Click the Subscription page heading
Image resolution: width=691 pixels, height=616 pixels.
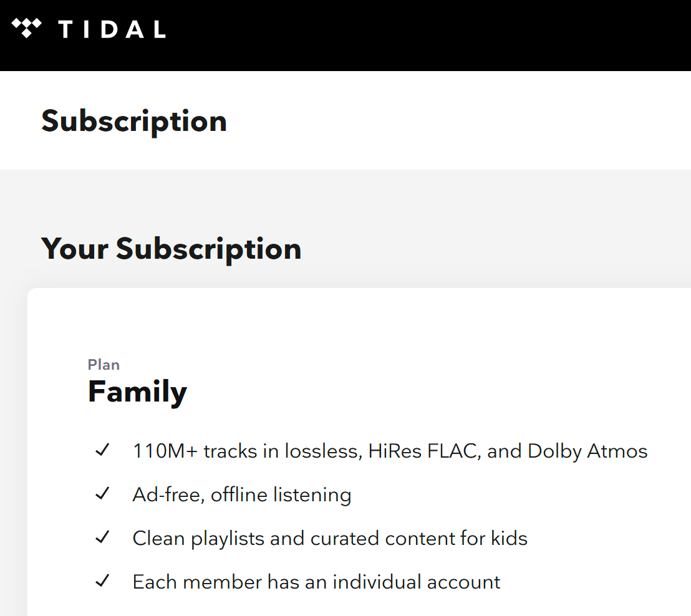coord(134,122)
